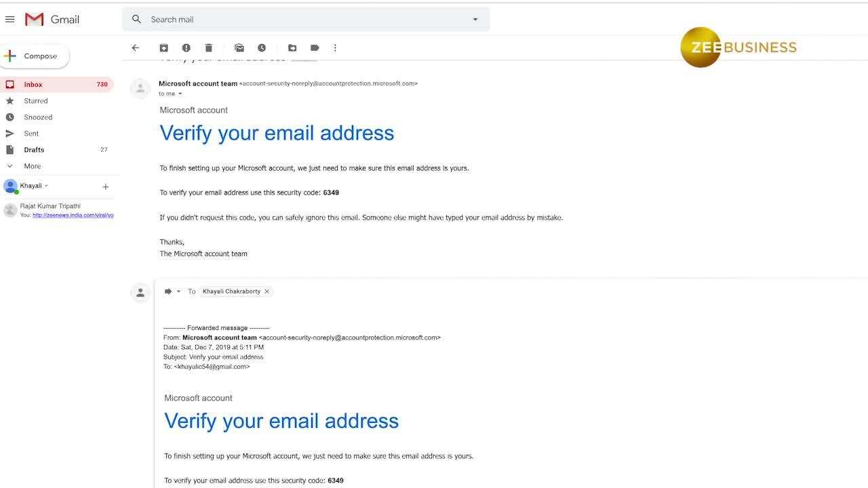Report the email as spam
The image size is (868, 488).
pos(186,47)
